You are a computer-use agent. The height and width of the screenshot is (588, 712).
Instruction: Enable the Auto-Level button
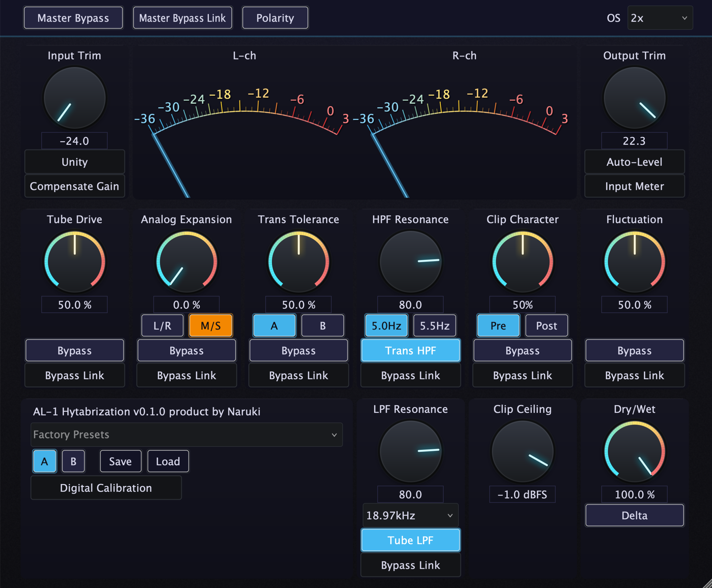click(634, 162)
